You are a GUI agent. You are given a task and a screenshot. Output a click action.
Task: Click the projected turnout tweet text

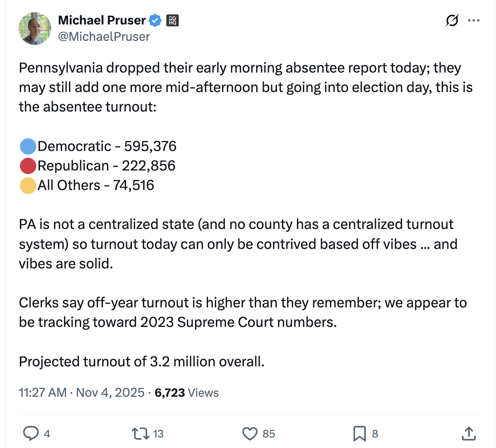(141, 361)
